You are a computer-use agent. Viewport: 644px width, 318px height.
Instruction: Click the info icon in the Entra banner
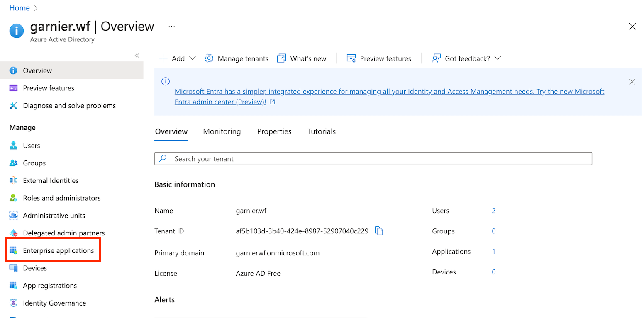tap(166, 81)
